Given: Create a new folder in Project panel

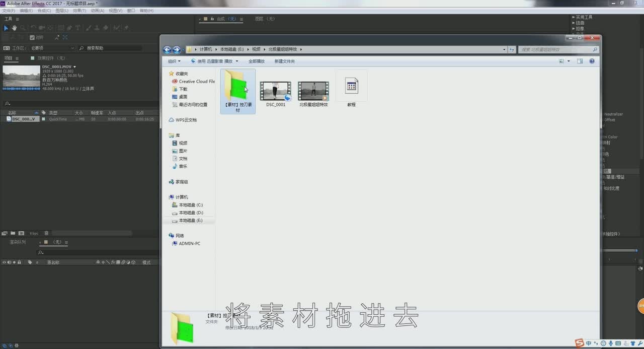Looking at the screenshot, I should 13,233.
